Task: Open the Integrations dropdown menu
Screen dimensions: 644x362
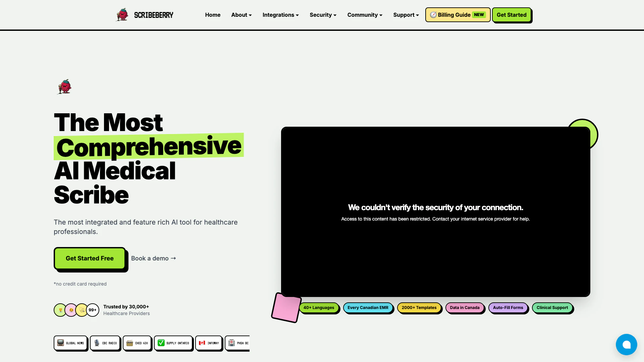Action: [280, 15]
